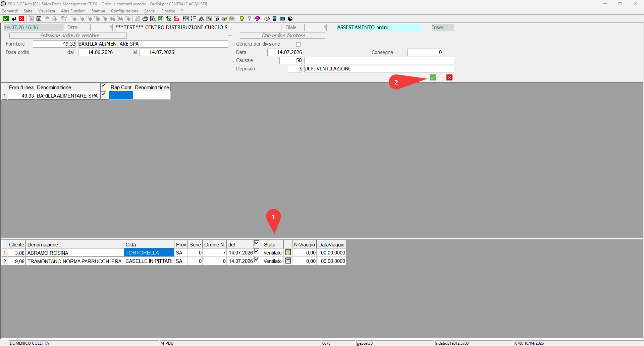This screenshot has width=644, height=346.
Task: Toggle the select-all checkbox in orders header
Action: (x=257, y=243)
